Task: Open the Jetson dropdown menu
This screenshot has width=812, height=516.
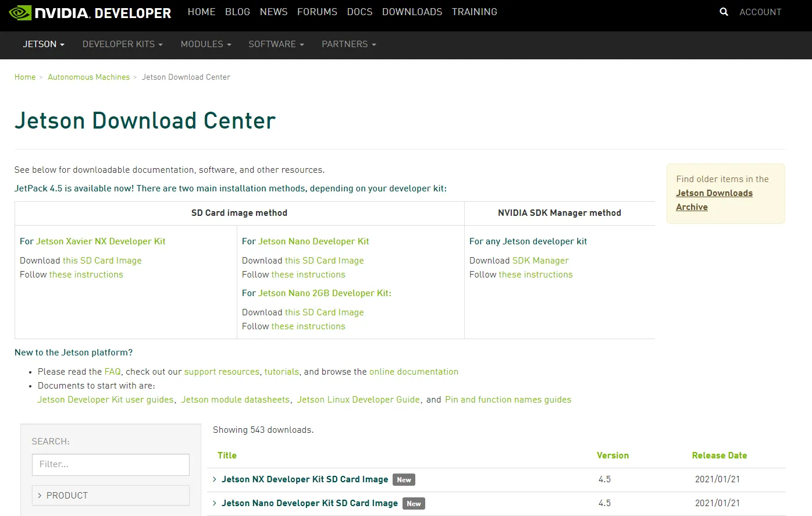Action: pyautogui.click(x=44, y=44)
